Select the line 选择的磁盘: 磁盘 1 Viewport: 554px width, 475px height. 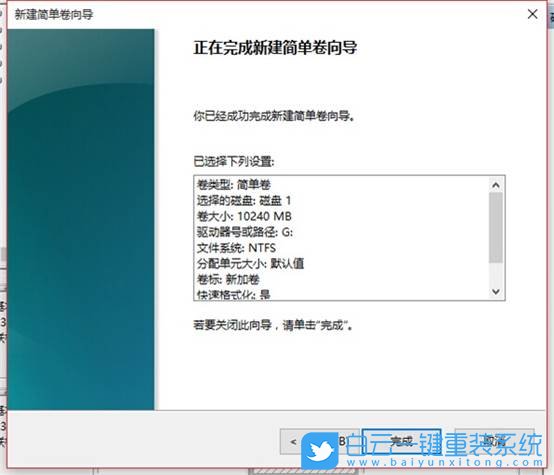244,200
